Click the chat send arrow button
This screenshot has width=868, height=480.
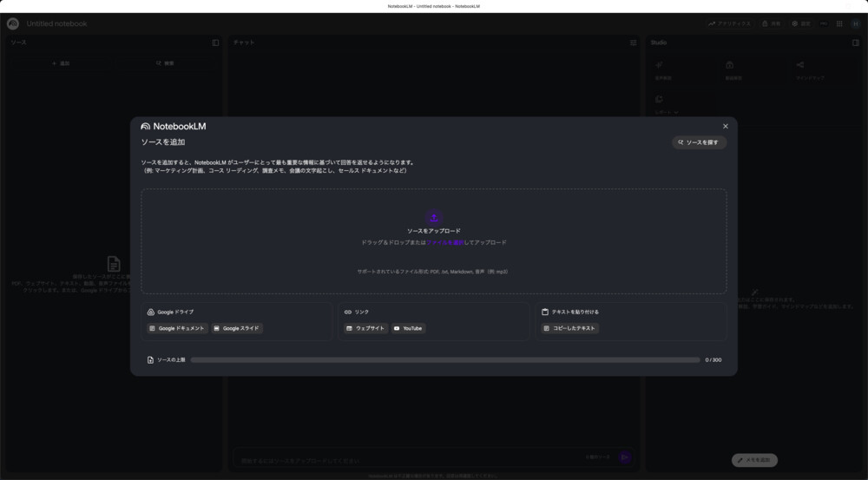[x=624, y=457]
